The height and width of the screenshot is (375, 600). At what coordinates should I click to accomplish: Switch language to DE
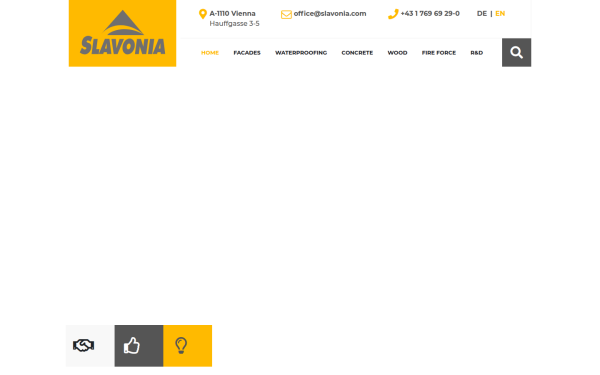coord(482,14)
